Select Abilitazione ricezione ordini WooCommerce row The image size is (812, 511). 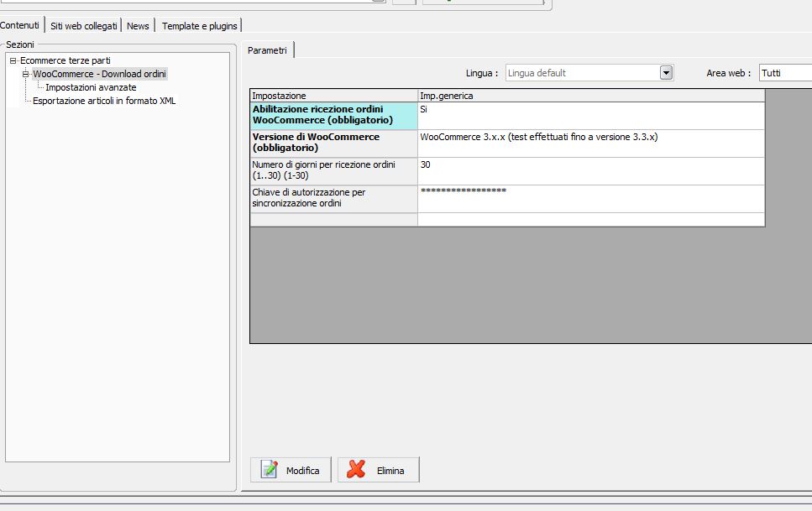(x=334, y=116)
